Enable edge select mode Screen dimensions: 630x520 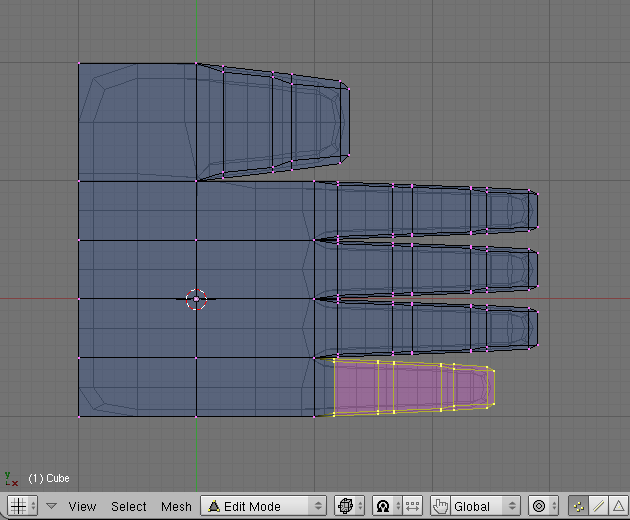pyautogui.click(x=598, y=506)
